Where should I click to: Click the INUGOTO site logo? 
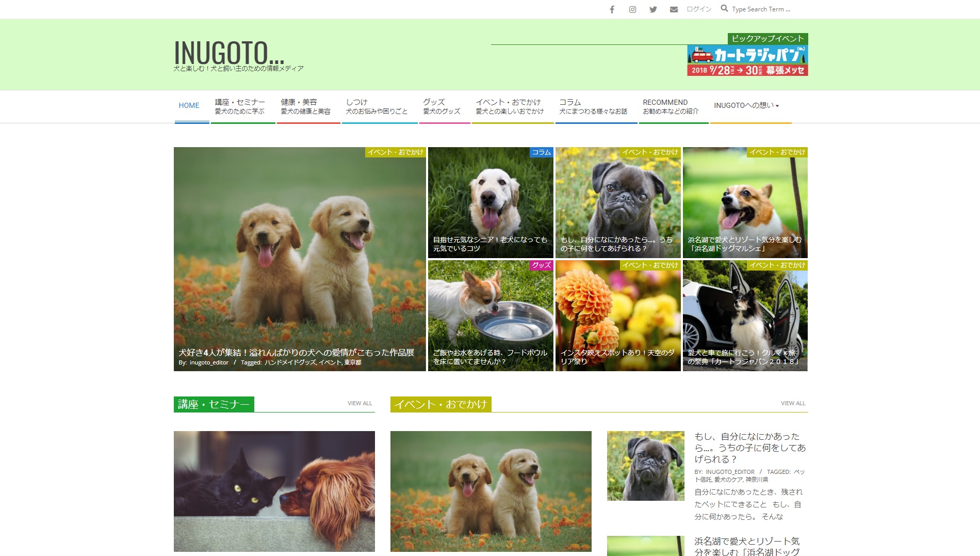pos(228,53)
